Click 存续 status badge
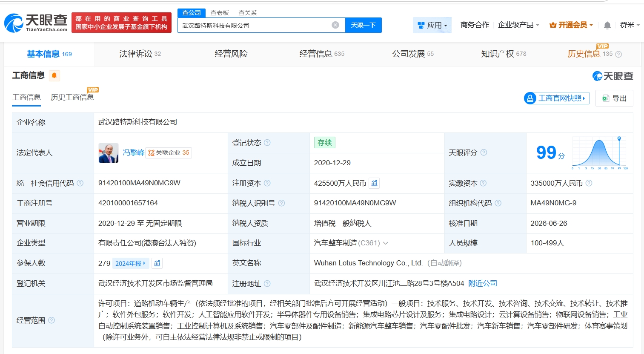Screen dimensions: 644x354 pyautogui.click(x=325, y=143)
